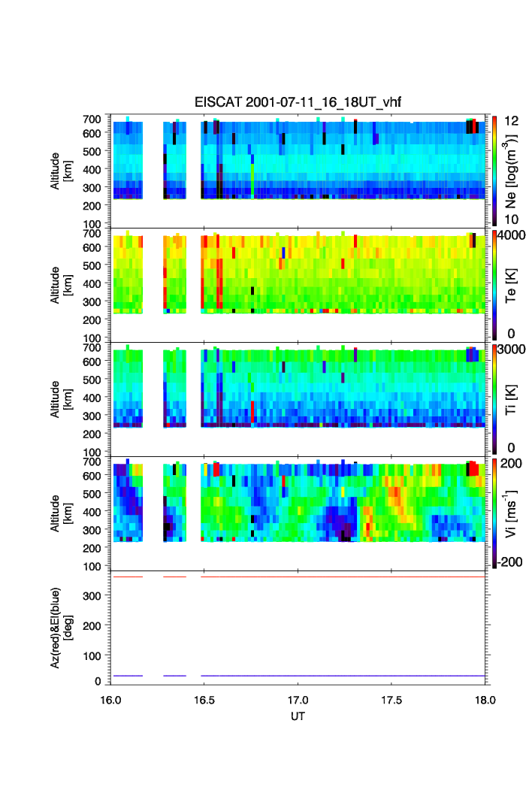Click the Ne electron density color bar
532x799 pixels.
pyautogui.click(x=495, y=170)
